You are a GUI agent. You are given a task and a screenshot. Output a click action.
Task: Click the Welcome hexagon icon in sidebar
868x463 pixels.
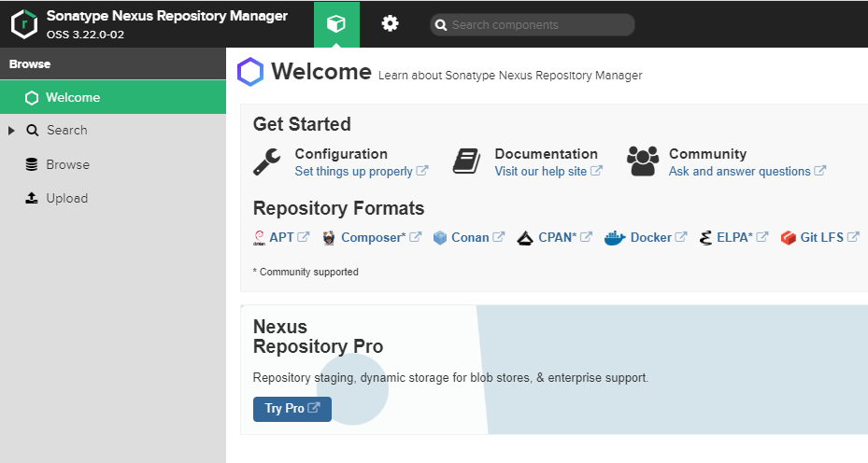click(32, 98)
